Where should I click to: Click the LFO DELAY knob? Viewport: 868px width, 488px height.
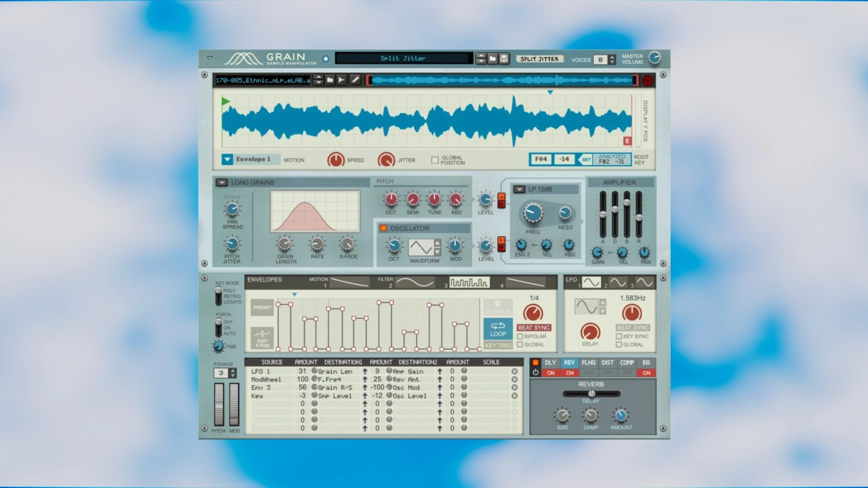coord(591,332)
